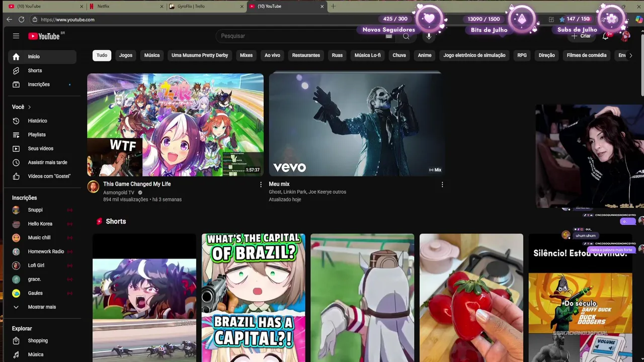644x362 pixels.
Task: Open strawberry cooking short
Action: [x=471, y=298]
